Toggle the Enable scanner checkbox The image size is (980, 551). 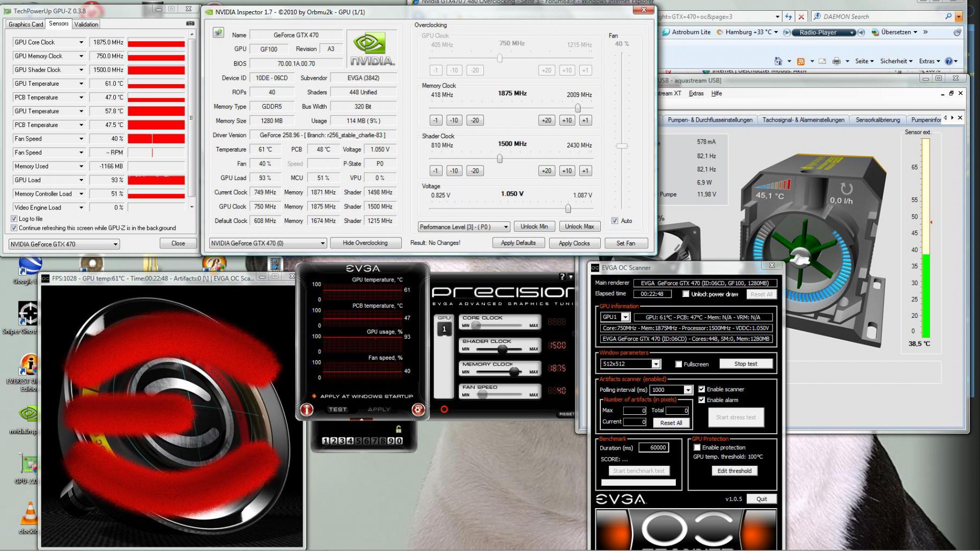click(x=702, y=389)
